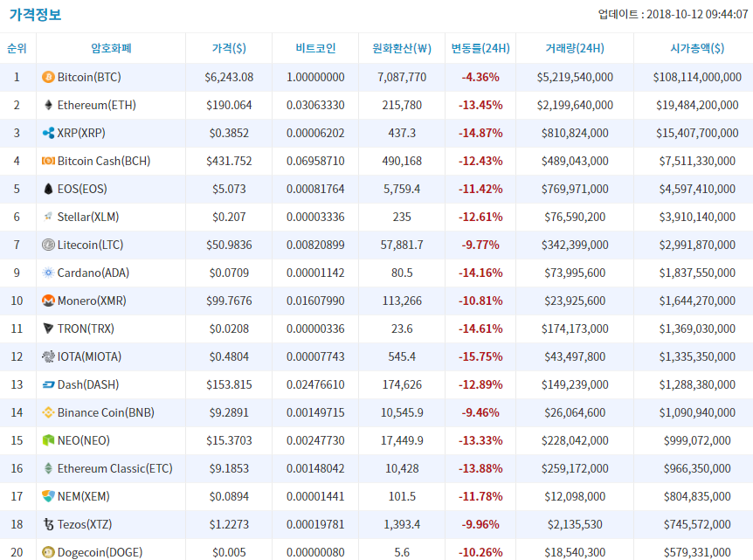The width and height of the screenshot is (753, 560).
Task: Click the NEM logo icon
Action: [48, 496]
